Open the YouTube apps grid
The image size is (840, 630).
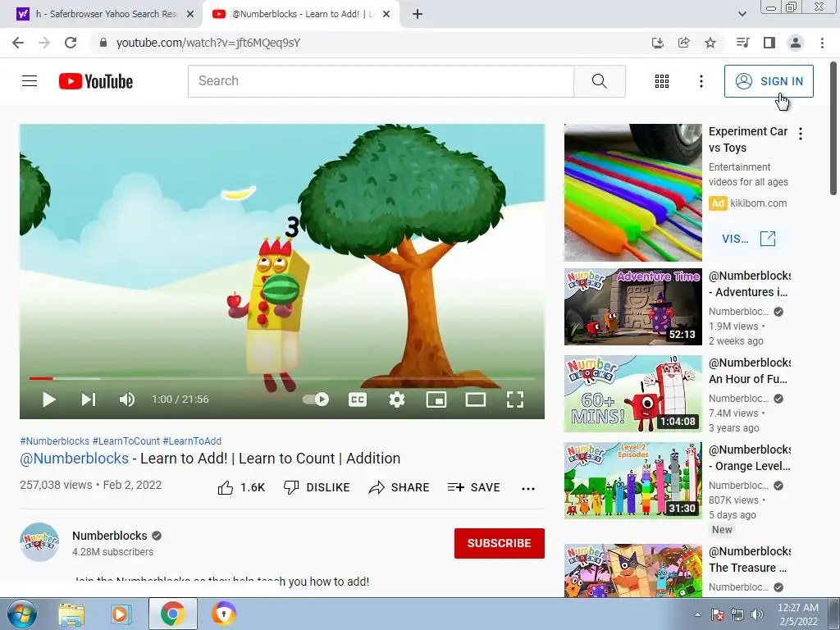[x=662, y=81]
